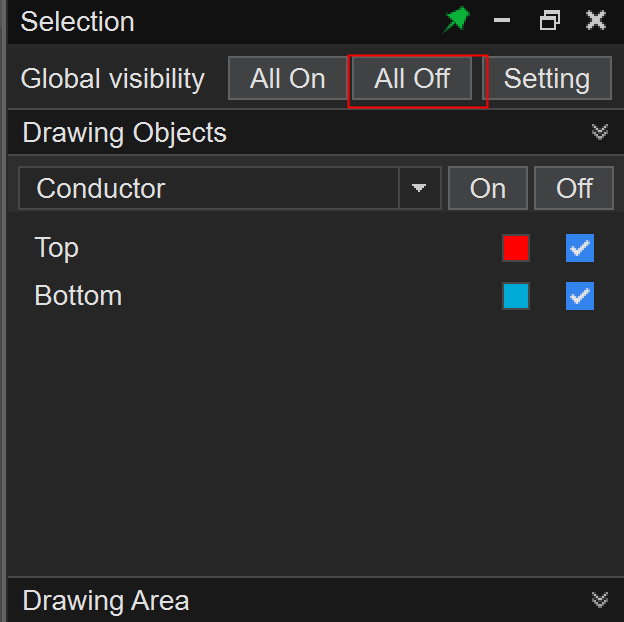Uncheck the Top layer visibility checkbox

[580, 248]
